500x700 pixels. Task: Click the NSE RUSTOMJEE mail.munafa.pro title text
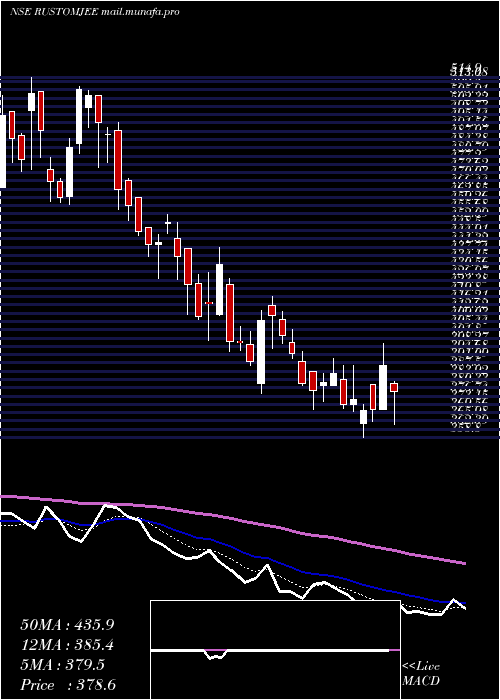[x=94, y=12]
